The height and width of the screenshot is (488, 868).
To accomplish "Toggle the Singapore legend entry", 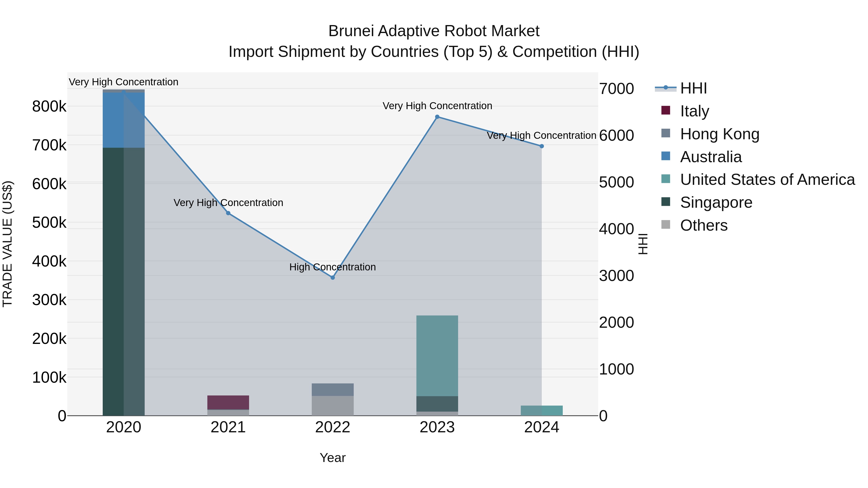I will point(707,202).
